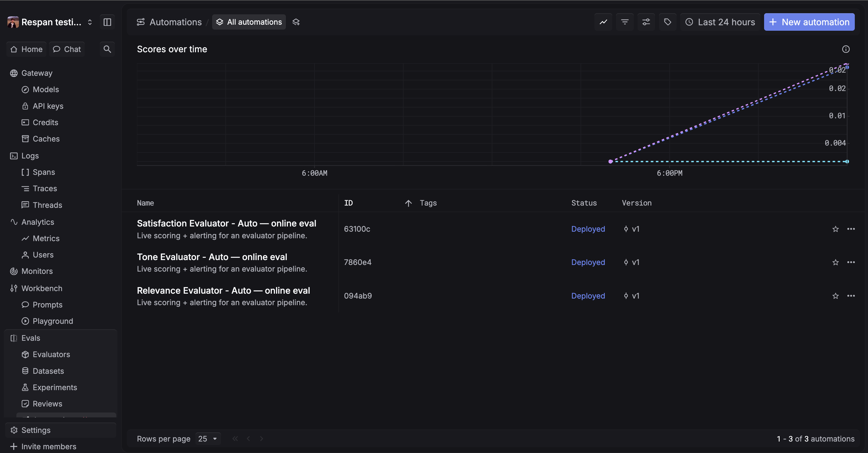The height and width of the screenshot is (453, 868).
Task: Click the tags icon in toolbar
Action: tap(668, 22)
